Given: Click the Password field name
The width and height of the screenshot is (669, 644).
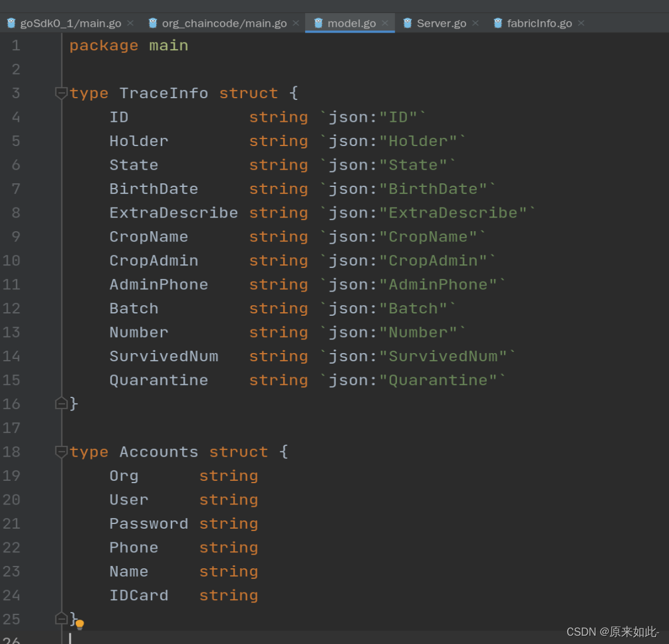Looking at the screenshot, I should [x=149, y=524].
